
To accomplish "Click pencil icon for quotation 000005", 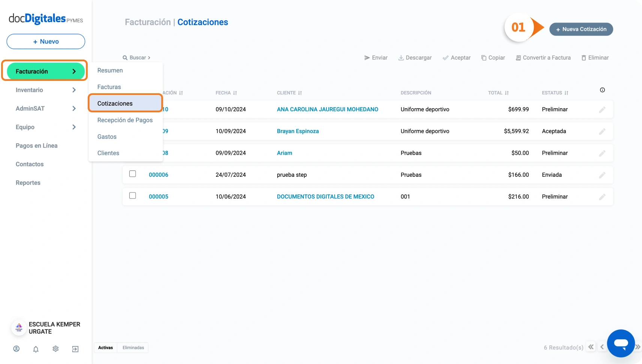I will [602, 197].
